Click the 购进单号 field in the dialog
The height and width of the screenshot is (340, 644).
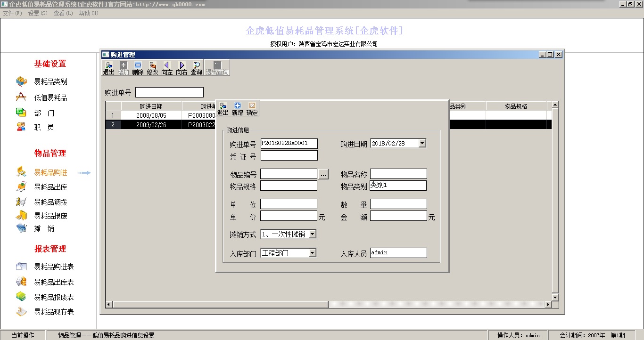[289, 144]
